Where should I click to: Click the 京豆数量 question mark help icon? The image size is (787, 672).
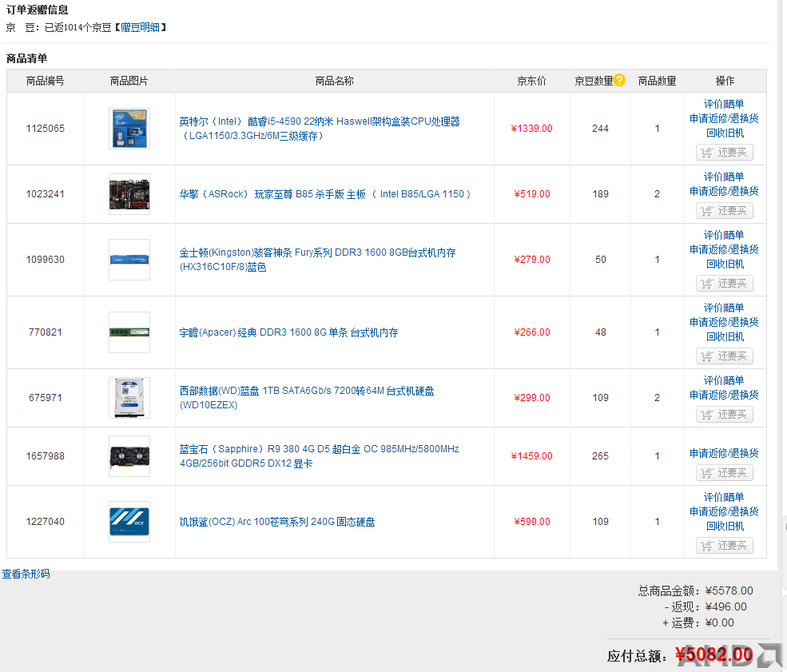coord(619,80)
